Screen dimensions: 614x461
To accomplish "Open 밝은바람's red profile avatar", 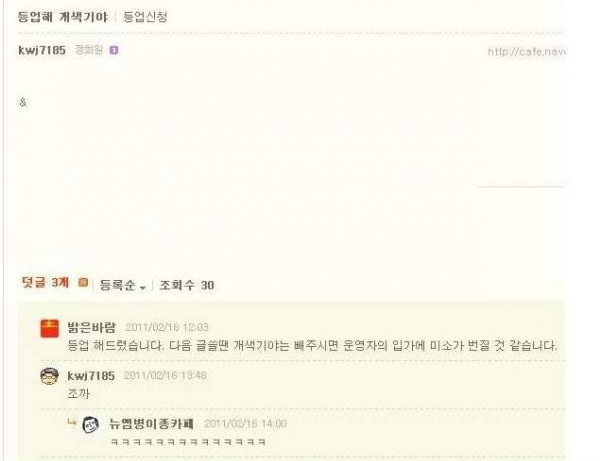I will (x=50, y=328).
